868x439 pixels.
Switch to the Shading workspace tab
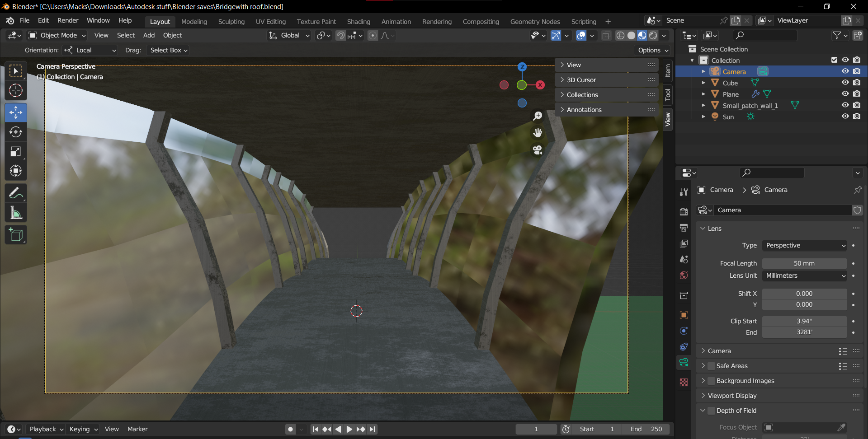coord(359,21)
